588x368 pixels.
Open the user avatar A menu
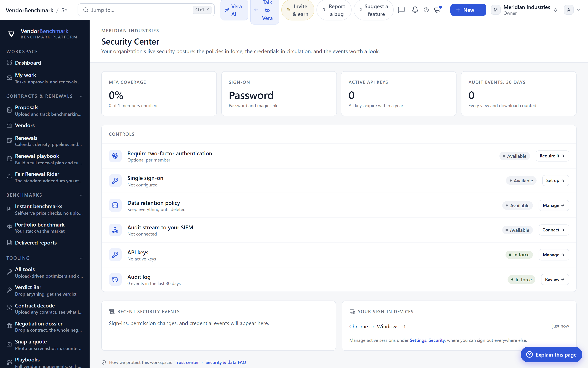(x=572, y=10)
